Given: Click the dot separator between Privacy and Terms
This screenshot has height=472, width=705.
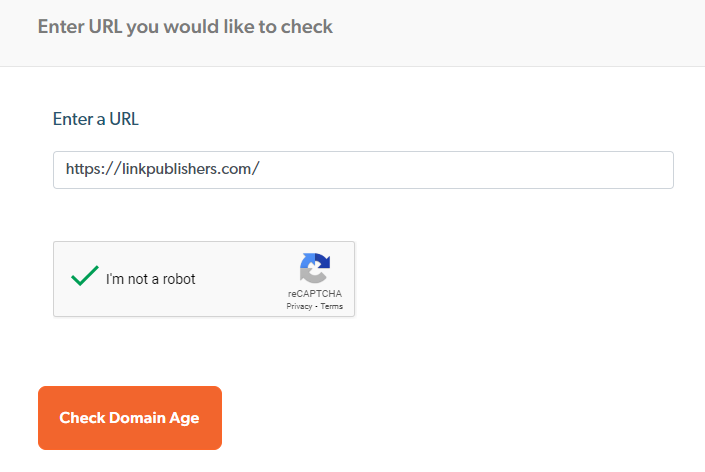Looking at the screenshot, I should coord(316,307).
